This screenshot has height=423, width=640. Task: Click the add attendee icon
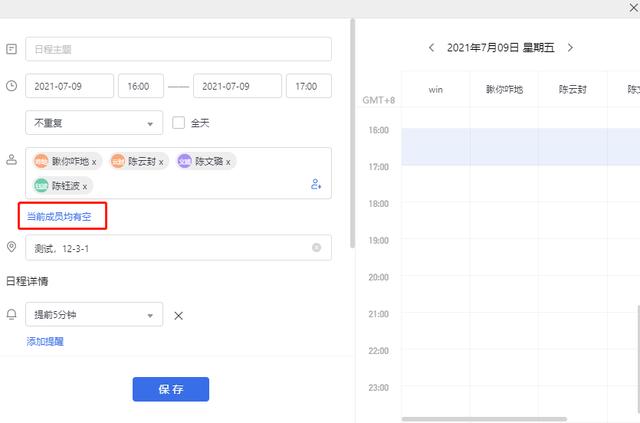tap(316, 184)
